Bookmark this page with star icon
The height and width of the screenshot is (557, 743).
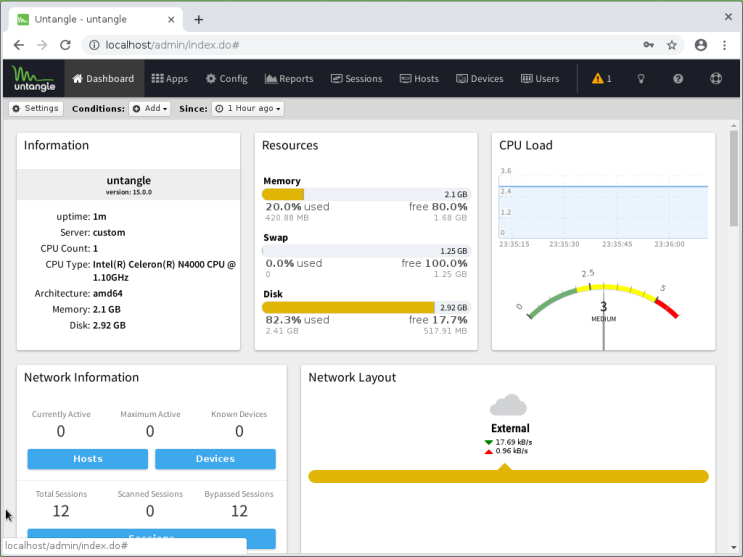[x=672, y=45]
